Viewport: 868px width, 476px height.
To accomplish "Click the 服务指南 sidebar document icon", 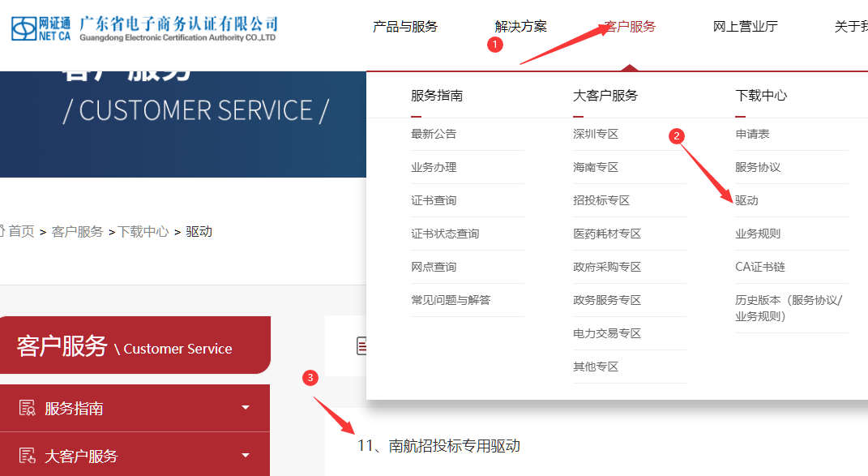I will click(28, 409).
